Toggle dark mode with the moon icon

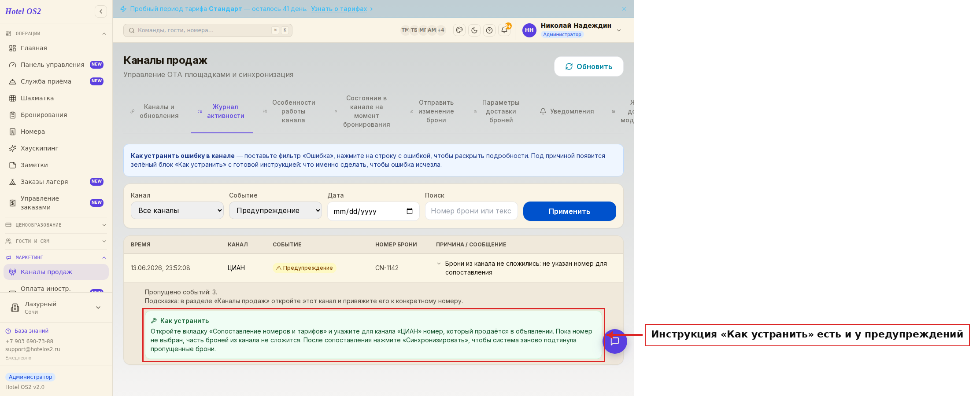click(474, 30)
